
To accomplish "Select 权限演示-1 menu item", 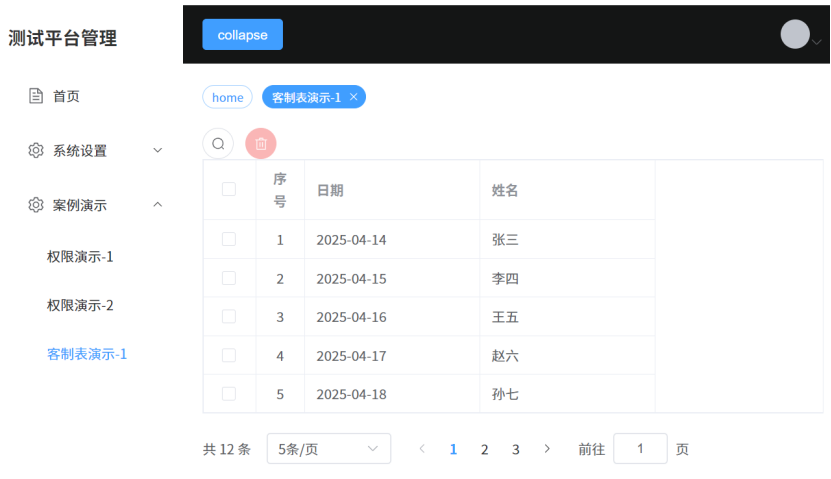I will tap(80, 257).
